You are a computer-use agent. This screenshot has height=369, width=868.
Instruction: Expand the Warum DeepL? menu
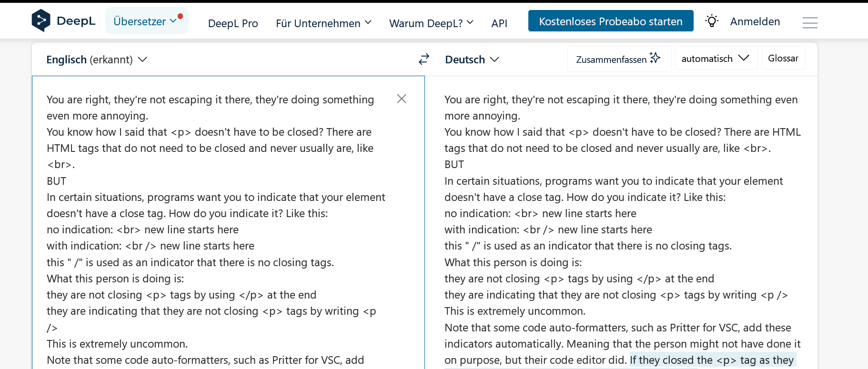(431, 23)
